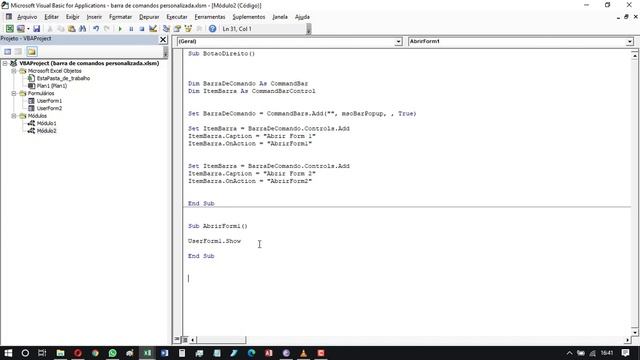Click the View Code icon in project panel
The image size is (640, 360).
tap(8, 51)
